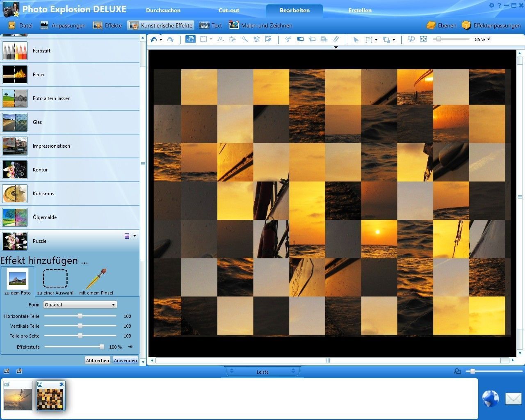This screenshot has height=420, width=525.
Task: Click the Horizontale Teile slider handle
Action: click(80, 316)
